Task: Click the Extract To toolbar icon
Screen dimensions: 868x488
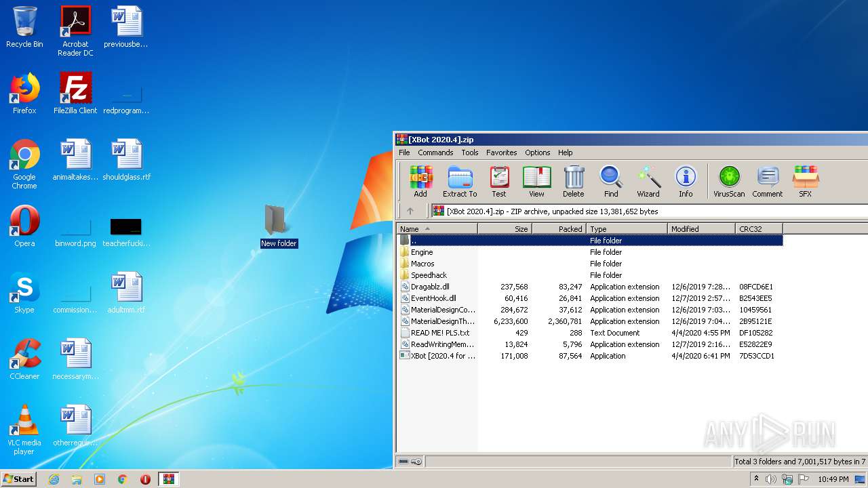Action: click(460, 181)
